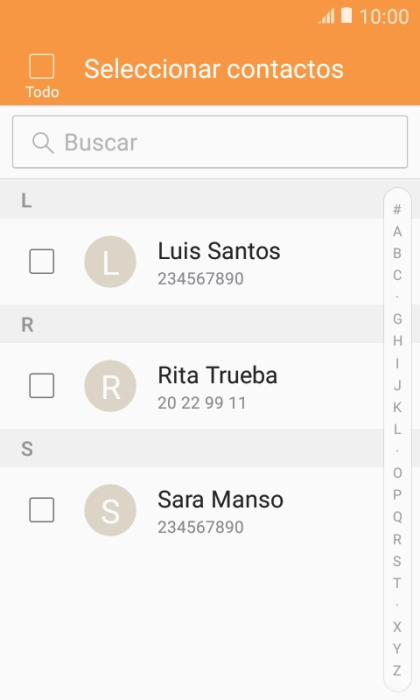Tap the magnifying glass search icon
Viewport: 420px width, 700px height.
(43, 143)
